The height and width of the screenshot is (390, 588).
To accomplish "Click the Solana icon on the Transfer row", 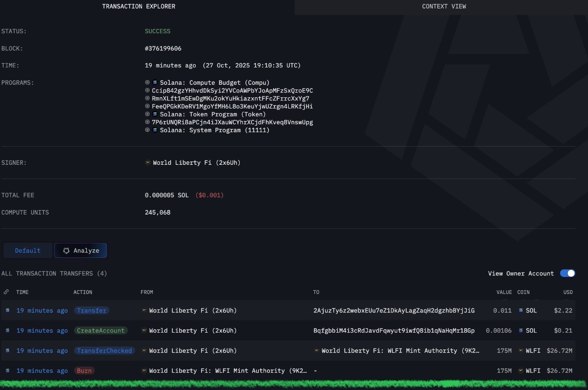I will pyautogui.click(x=7, y=311).
